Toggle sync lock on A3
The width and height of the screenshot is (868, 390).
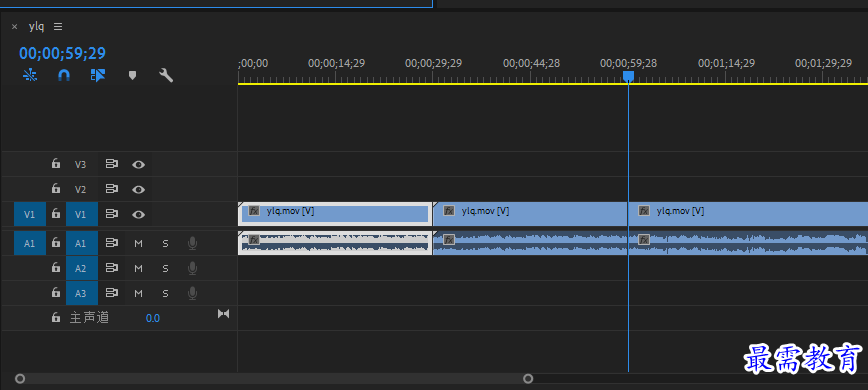112,293
